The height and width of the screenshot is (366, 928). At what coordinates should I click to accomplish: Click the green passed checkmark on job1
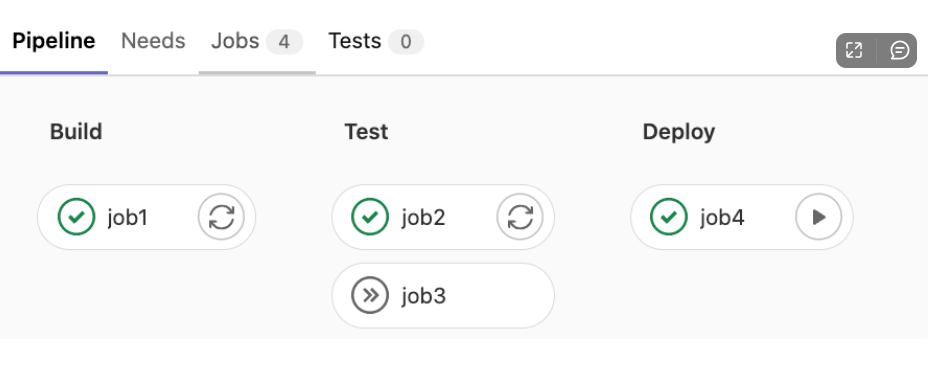pos(76,217)
